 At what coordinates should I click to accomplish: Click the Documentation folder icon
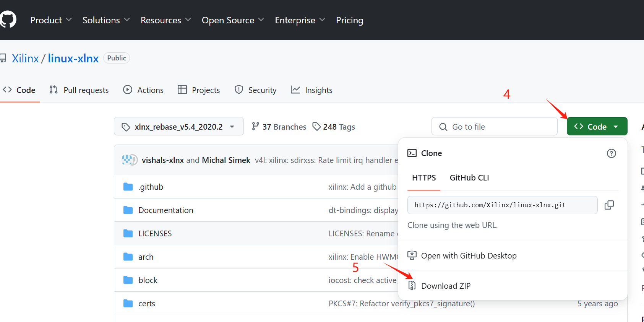(x=128, y=210)
